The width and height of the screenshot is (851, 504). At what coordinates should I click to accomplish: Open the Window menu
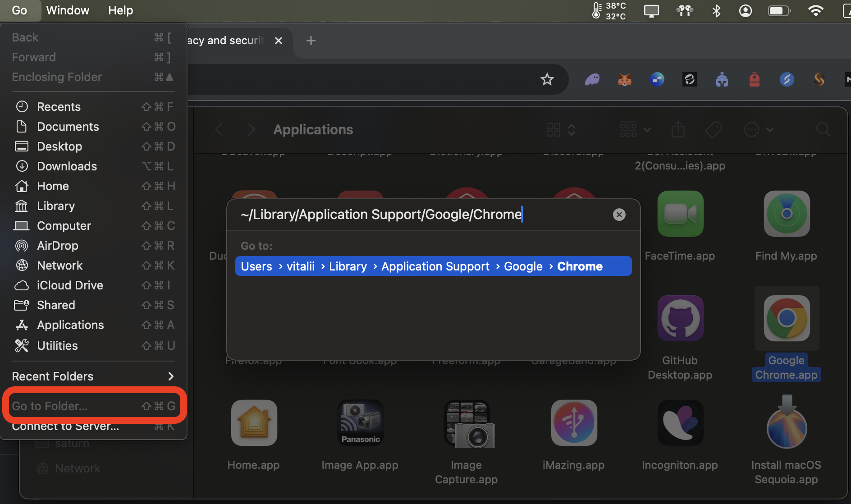click(x=68, y=10)
